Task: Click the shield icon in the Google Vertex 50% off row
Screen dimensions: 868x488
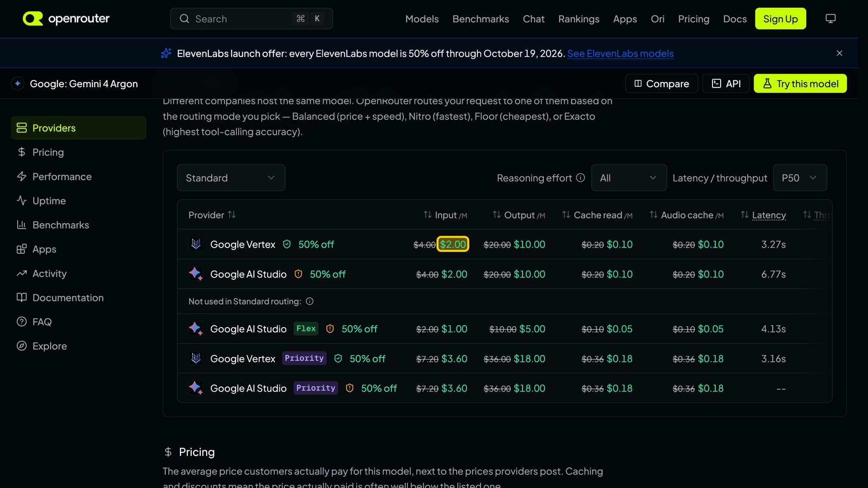Action: [x=287, y=244]
